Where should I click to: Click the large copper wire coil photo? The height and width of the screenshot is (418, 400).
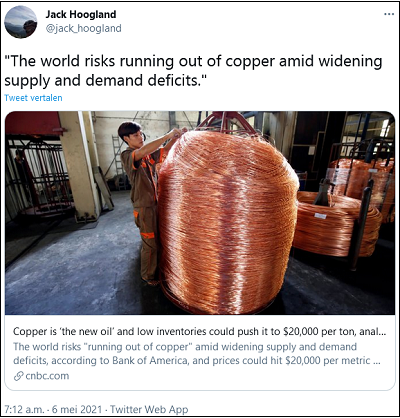(228, 221)
